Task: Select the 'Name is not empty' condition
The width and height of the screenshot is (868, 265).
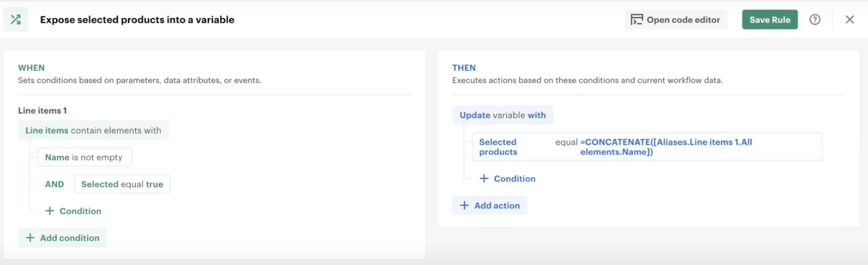Action: (85, 157)
